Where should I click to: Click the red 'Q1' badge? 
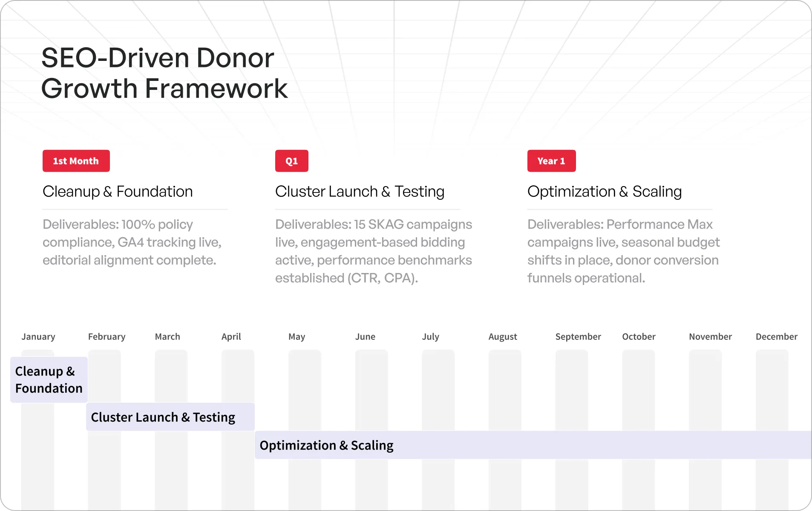pos(291,161)
